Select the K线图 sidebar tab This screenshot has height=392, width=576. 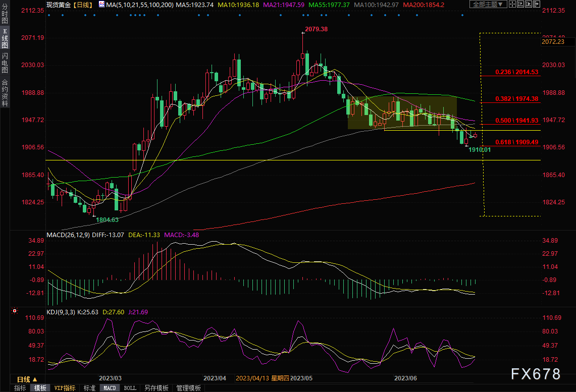(5, 39)
